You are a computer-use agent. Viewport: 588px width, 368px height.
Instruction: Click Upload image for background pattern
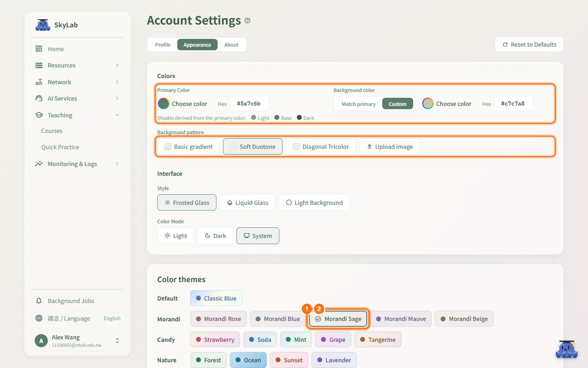(390, 147)
